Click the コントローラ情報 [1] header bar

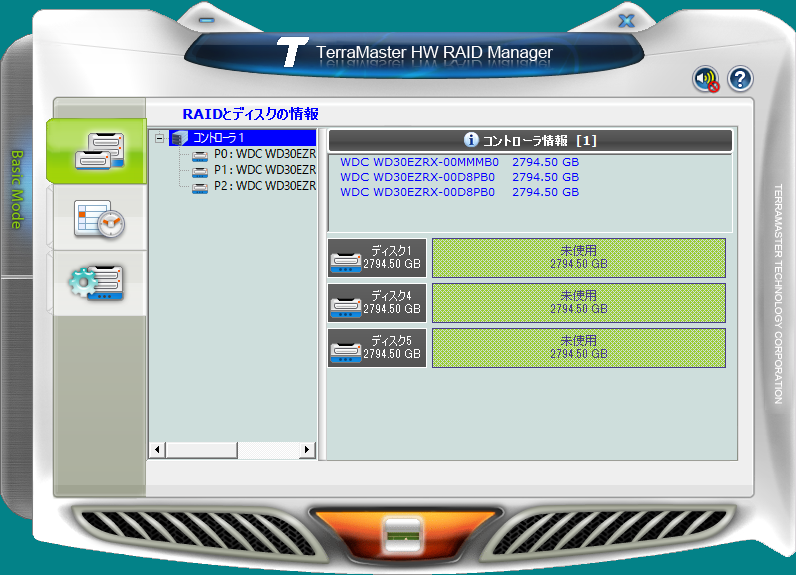click(530, 141)
